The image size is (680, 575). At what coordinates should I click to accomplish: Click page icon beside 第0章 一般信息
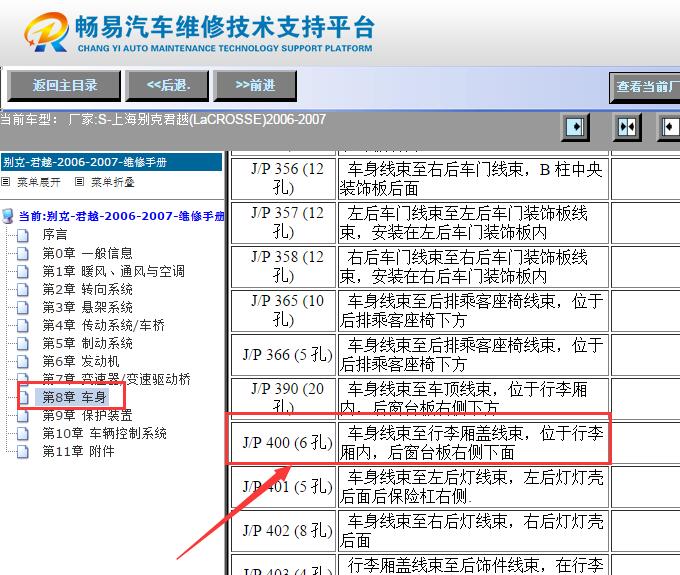(23, 253)
